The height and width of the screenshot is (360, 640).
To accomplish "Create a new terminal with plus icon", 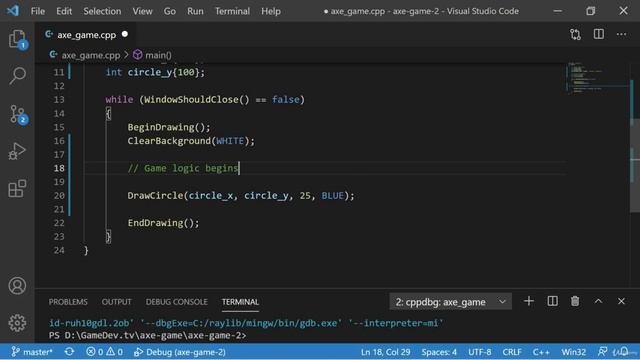I will pos(529,301).
